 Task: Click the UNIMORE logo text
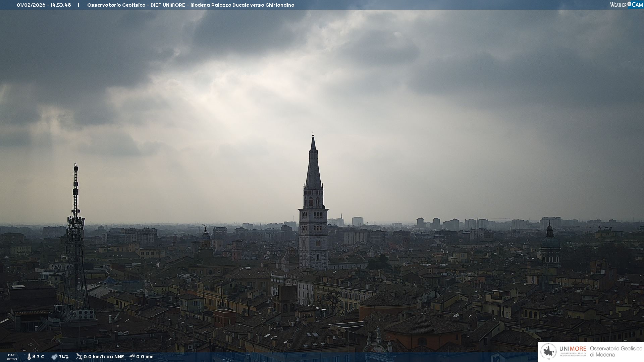click(573, 349)
